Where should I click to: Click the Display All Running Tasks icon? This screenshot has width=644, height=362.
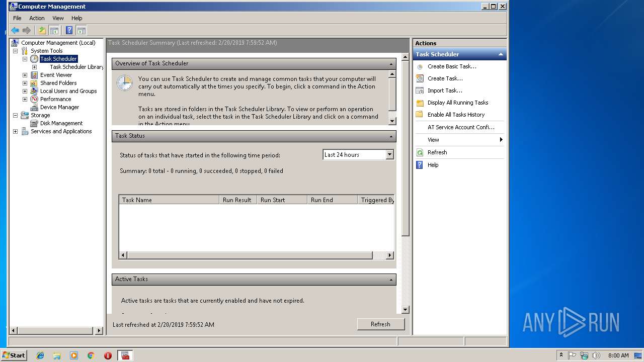[420, 103]
